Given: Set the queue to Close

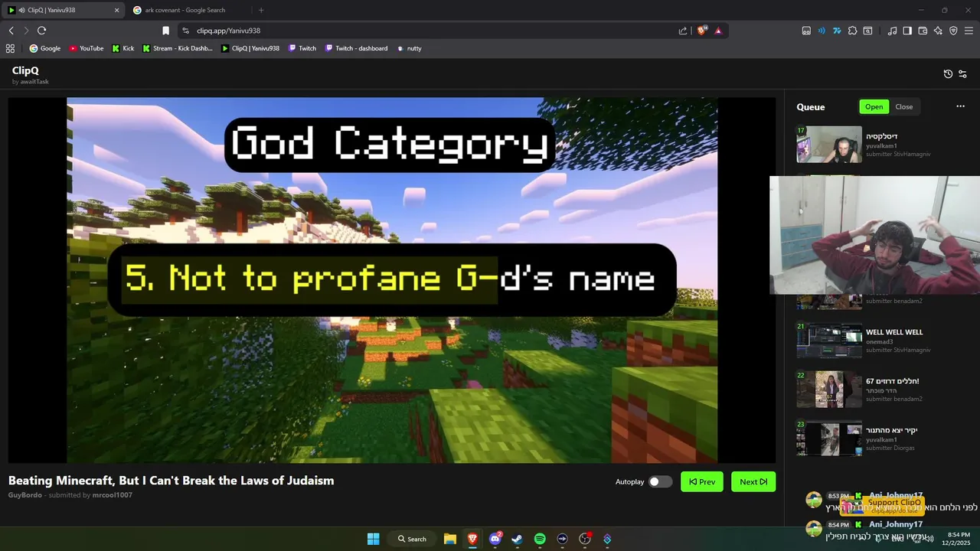Looking at the screenshot, I should [904, 106].
